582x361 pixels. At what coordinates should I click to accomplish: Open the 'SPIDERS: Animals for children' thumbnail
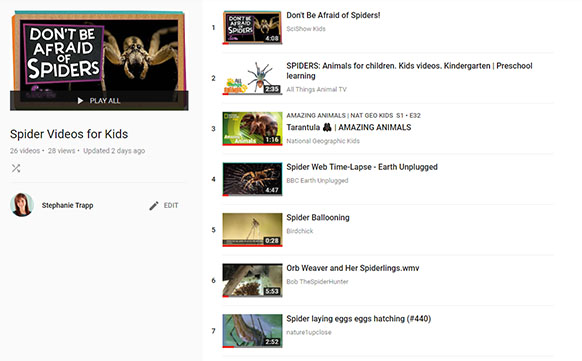click(x=252, y=78)
